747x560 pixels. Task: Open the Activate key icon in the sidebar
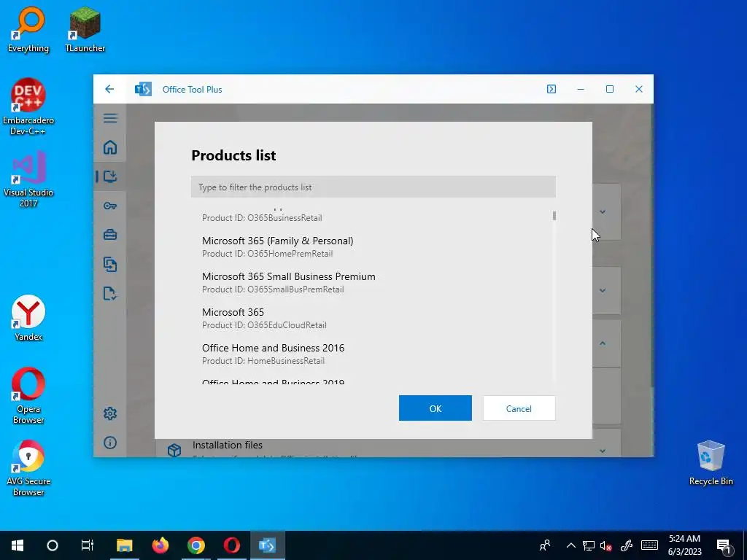[x=110, y=206]
